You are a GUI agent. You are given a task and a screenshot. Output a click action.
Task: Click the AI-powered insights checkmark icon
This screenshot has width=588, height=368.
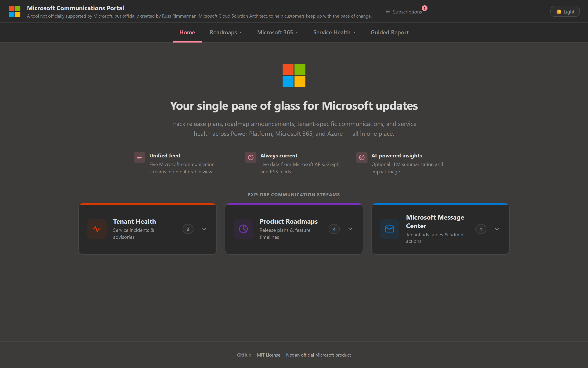[x=362, y=157]
